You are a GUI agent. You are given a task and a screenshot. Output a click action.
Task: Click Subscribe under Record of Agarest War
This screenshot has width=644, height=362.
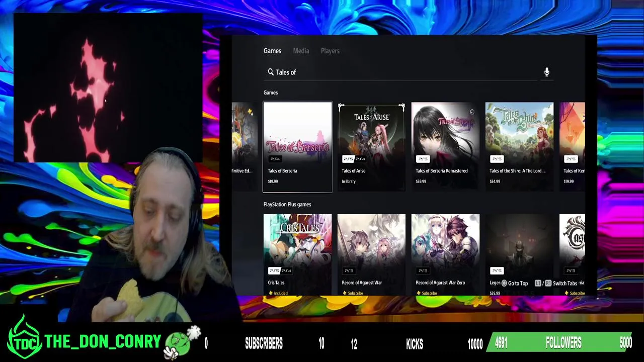point(355,293)
